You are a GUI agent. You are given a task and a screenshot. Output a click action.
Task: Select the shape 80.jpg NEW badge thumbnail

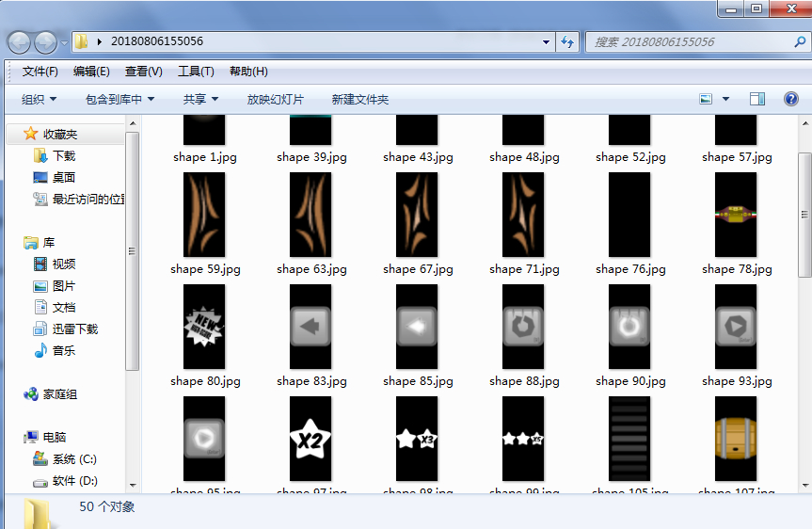point(204,327)
